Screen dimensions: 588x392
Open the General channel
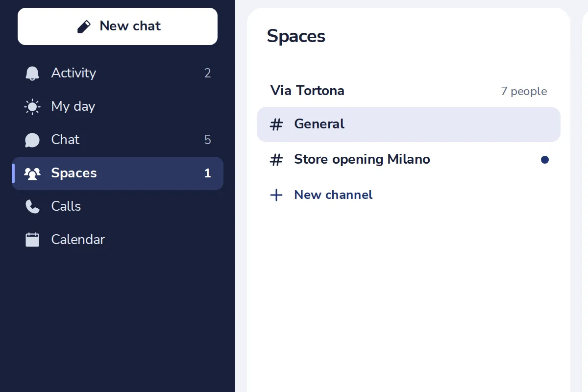pos(409,124)
